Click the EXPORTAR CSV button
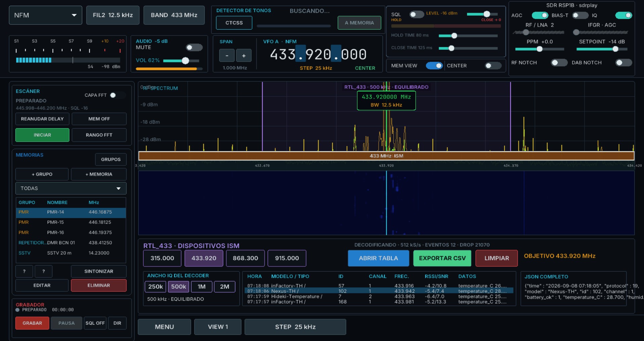The height and width of the screenshot is (341, 644). point(442,258)
